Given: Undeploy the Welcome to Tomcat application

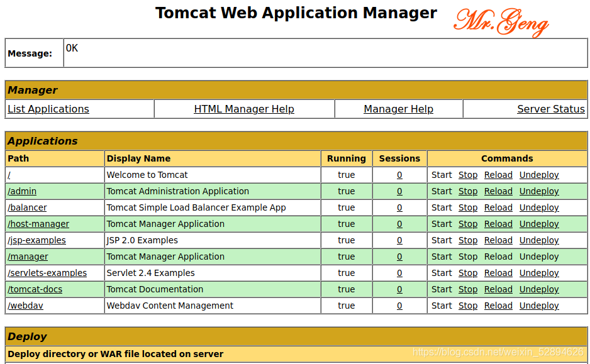Looking at the screenshot, I should [x=539, y=175].
